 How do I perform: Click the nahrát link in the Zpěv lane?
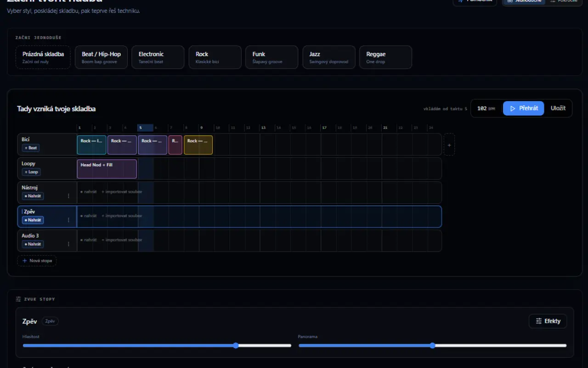89,216
